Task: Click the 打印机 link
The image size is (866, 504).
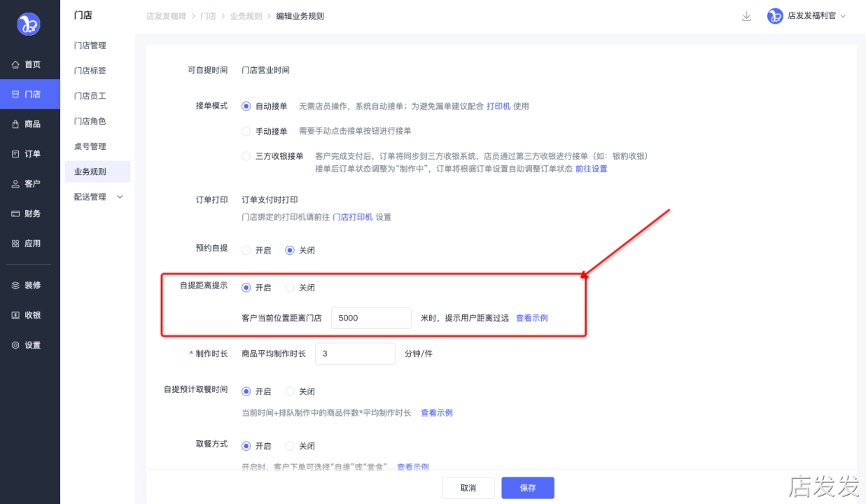Action: (x=498, y=106)
